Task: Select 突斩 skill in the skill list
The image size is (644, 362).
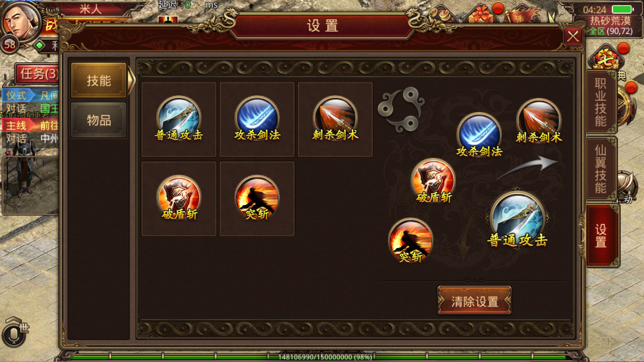Action: [x=257, y=198]
